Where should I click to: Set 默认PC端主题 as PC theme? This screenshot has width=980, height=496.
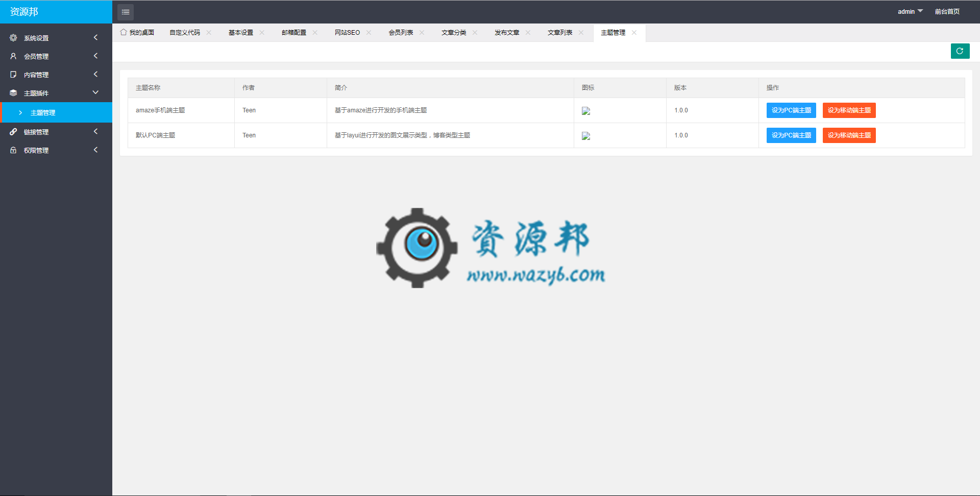pyautogui.click(x=791, y=135)
